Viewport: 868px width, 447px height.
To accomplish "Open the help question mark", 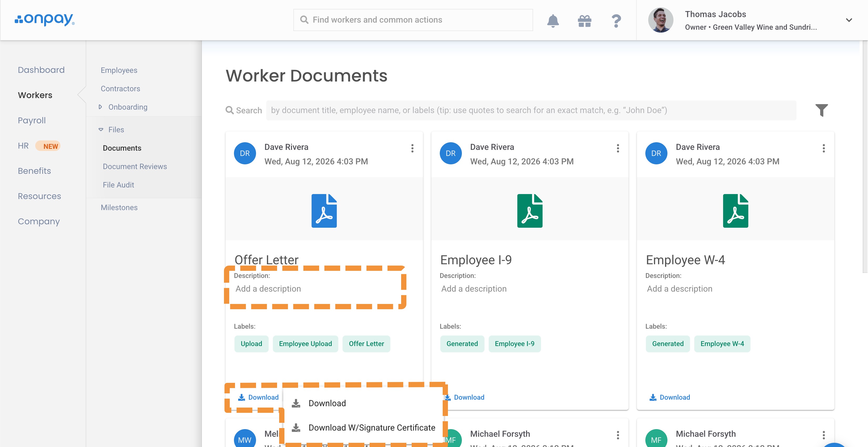I will (x=616, y=21).
